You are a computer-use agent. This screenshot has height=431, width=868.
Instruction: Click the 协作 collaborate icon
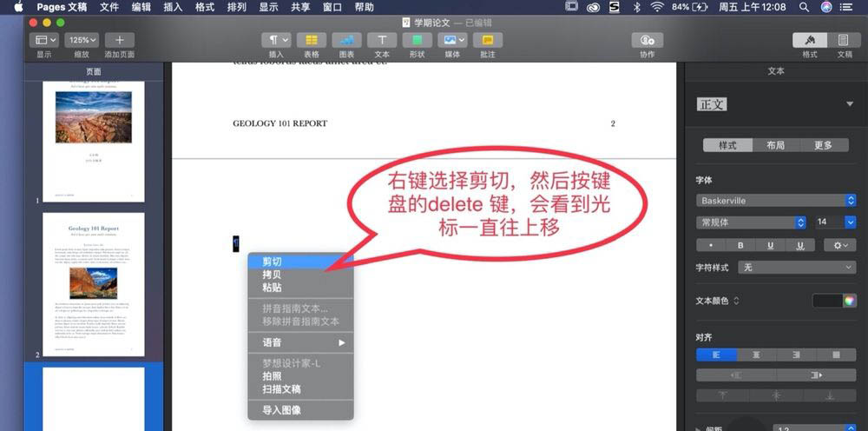click(x=648, y=40)
